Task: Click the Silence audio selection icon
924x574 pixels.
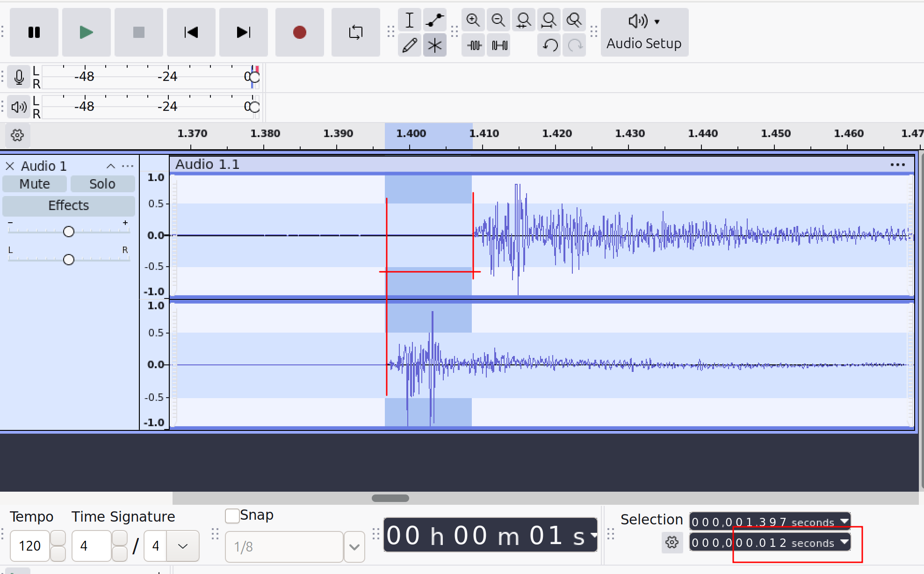Action: [x=499, y=45]
